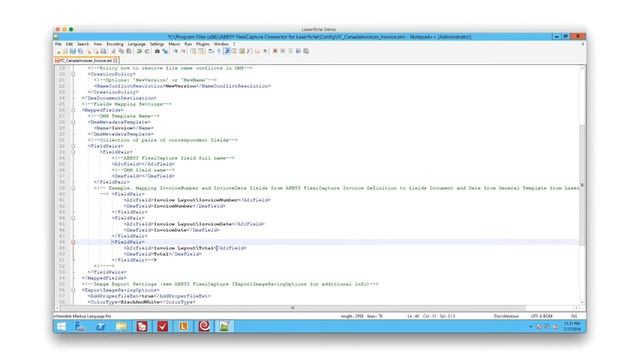640x360 pixels.
Task: Toggle the highlighted Indent Guide icon
Action: point(227,51)
